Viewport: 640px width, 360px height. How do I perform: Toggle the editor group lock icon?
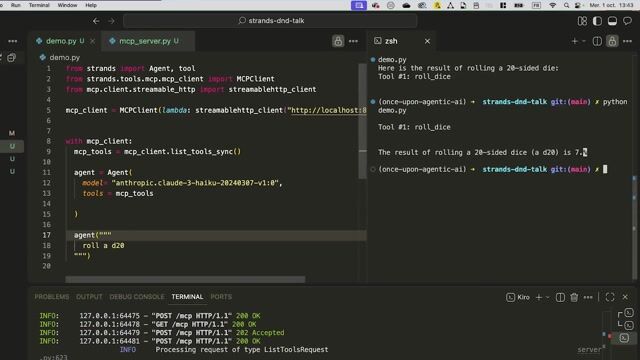pos(338,41)
